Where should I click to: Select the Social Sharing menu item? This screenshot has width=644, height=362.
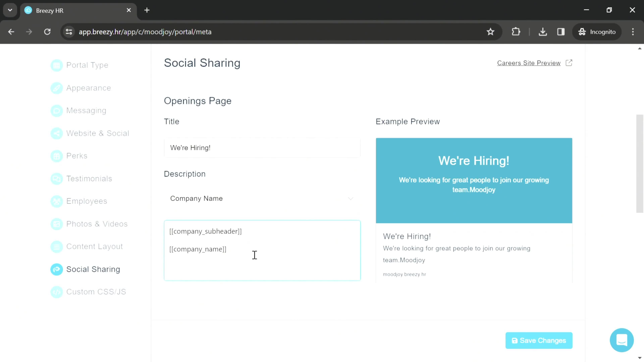pos(93,269)
